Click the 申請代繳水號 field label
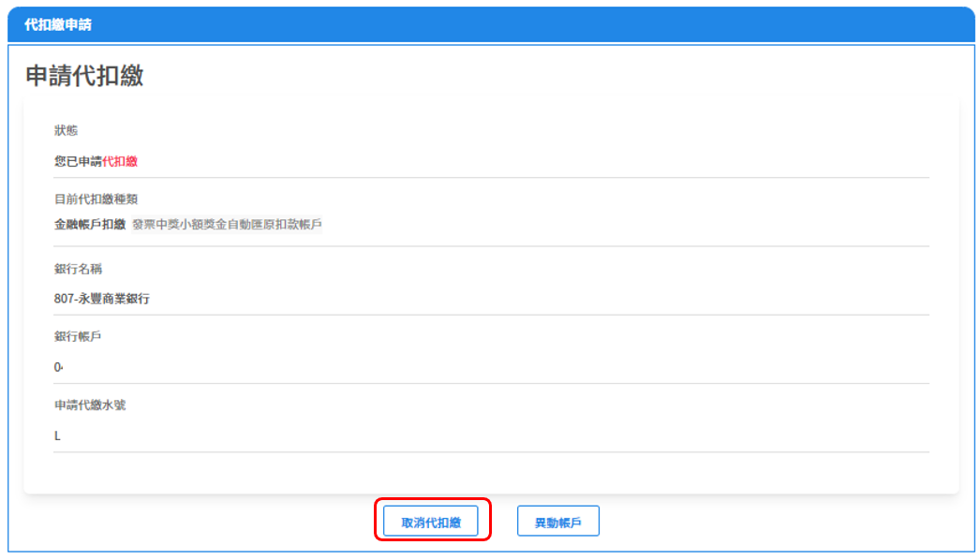The height and width of the screenshot is (560, 980). point(90,405)
